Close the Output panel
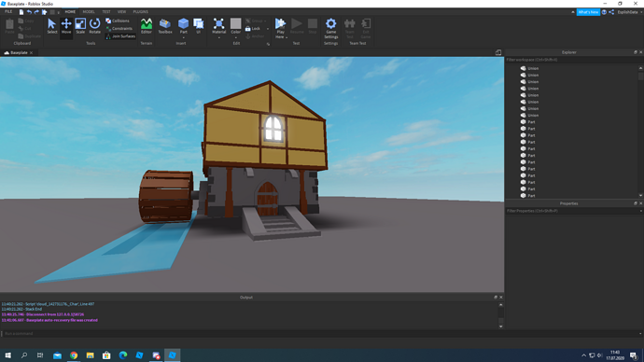Image resolution: width=644 pixels, height=362 pixels. coord(500,297)
